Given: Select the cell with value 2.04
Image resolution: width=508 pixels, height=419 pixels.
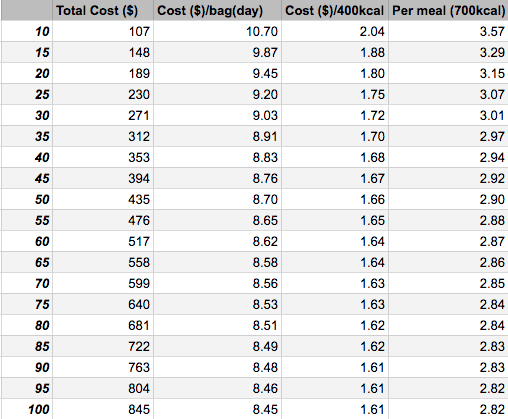Looking at the screenshot, I should tap(335, 31).
